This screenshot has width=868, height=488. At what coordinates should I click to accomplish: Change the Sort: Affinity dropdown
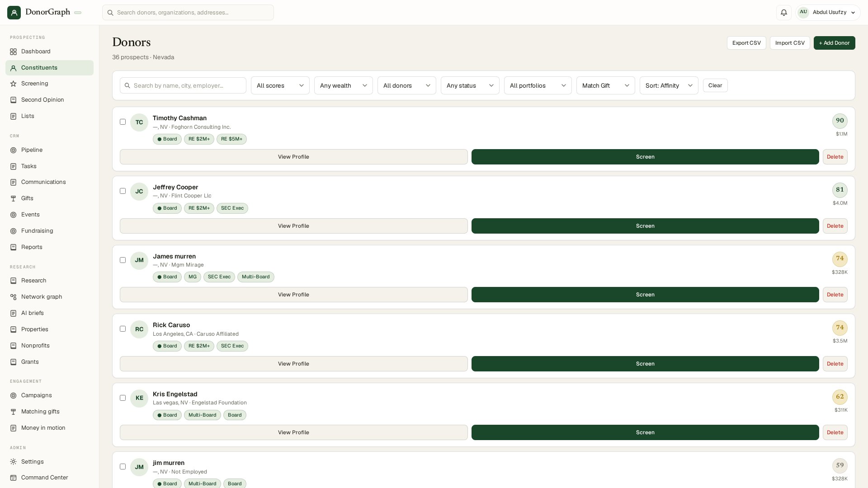tap(669, 85)
